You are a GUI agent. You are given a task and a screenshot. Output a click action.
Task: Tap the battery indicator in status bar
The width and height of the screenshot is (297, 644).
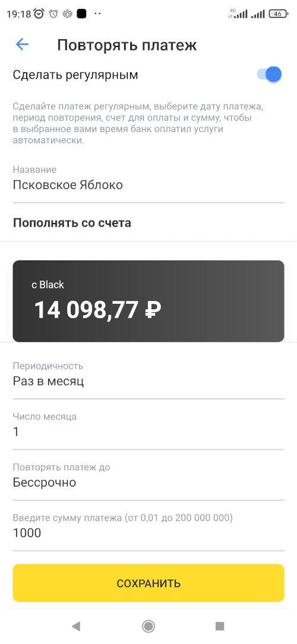(279, 14)
